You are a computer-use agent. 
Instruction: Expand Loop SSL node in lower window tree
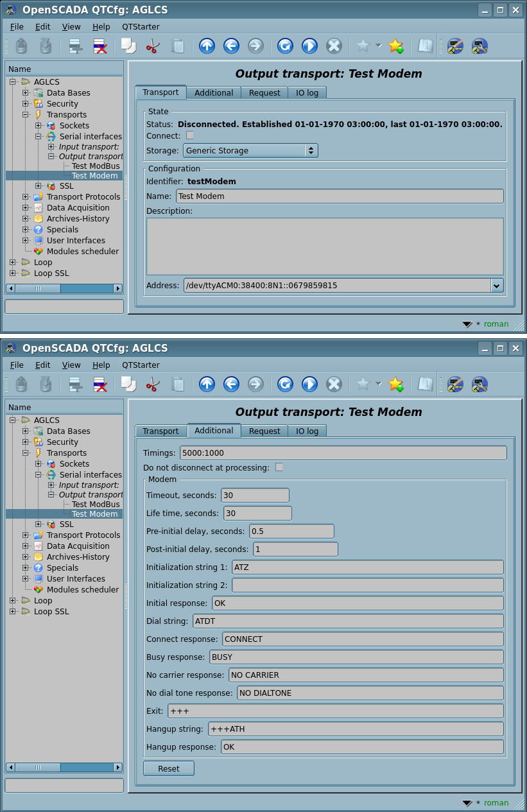[13, 612]
